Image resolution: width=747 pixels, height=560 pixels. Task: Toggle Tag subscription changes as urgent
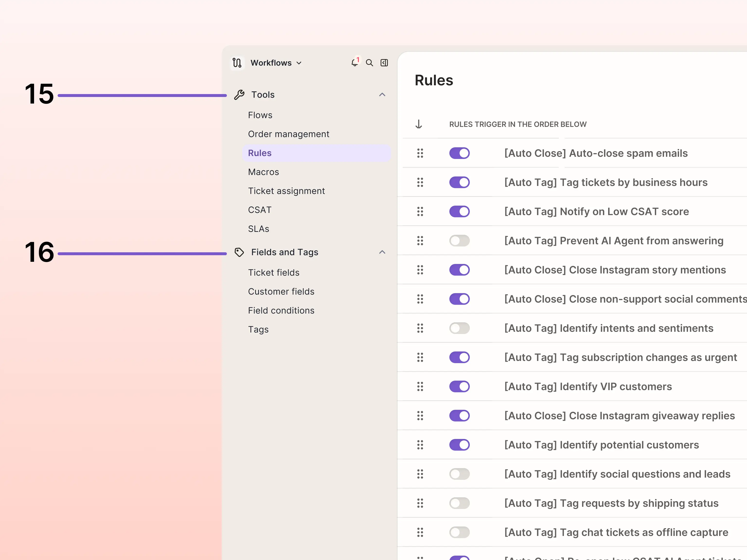tap(459, 357)
